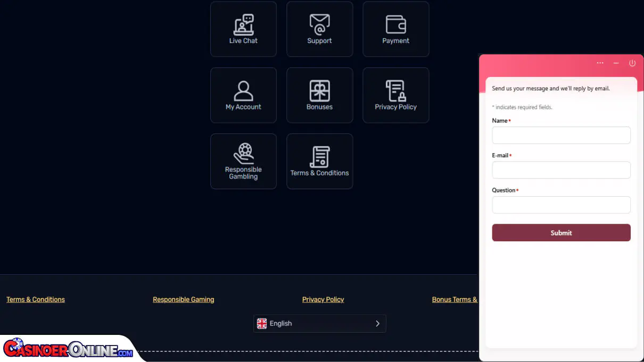Click the chat widget power icon

pos(632,63)
